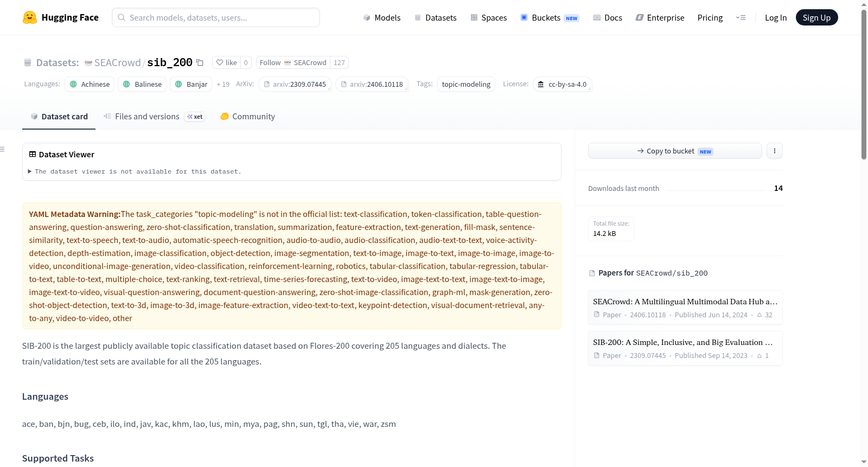Copy dataset name with the copy icon
Screen dimensions: 868x467
[x=200, y=62]
